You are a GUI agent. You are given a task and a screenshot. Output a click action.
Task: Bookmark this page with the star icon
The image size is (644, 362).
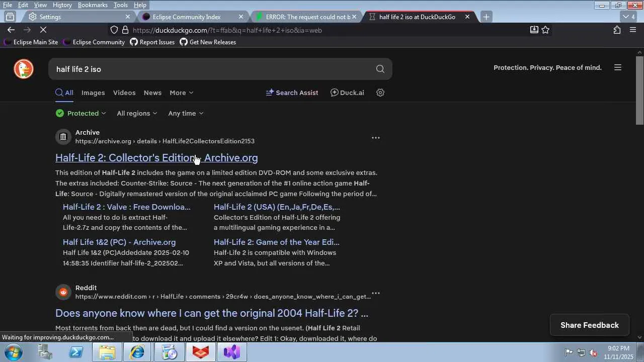(x=545, y=30)
